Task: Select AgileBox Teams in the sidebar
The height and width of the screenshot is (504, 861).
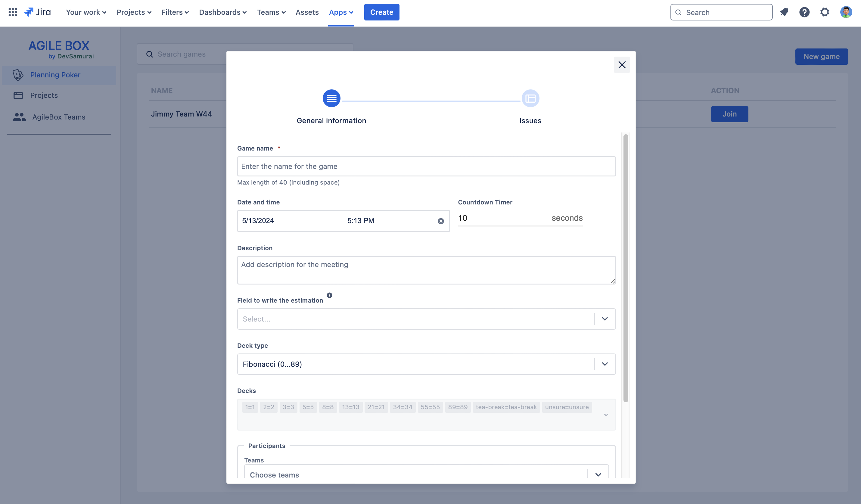Action: coord(59,117)
